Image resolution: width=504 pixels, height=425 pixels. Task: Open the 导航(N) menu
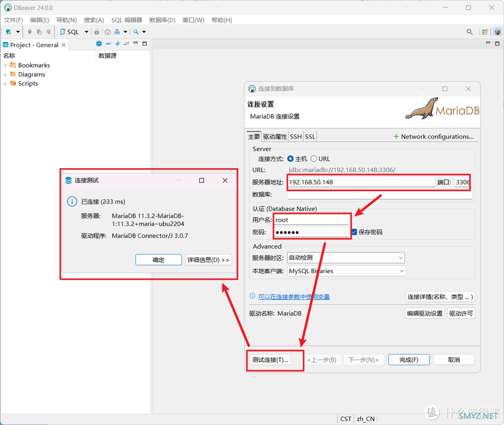tap(66, 20)
